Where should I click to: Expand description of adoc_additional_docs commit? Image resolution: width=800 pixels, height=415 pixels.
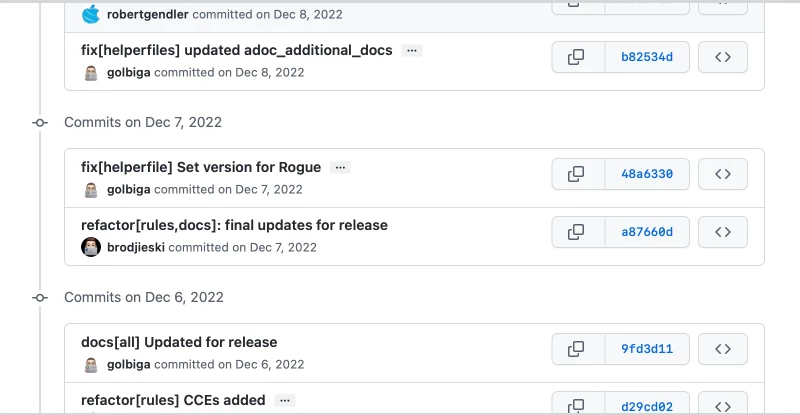pyautogui.click(x=412, y=51)
